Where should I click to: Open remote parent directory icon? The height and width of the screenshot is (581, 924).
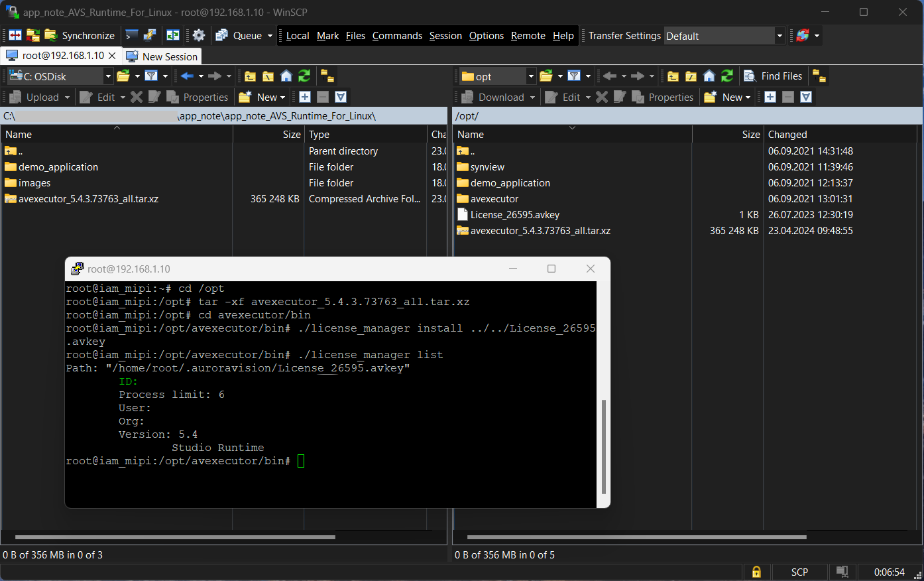click(x=673, y=76)
